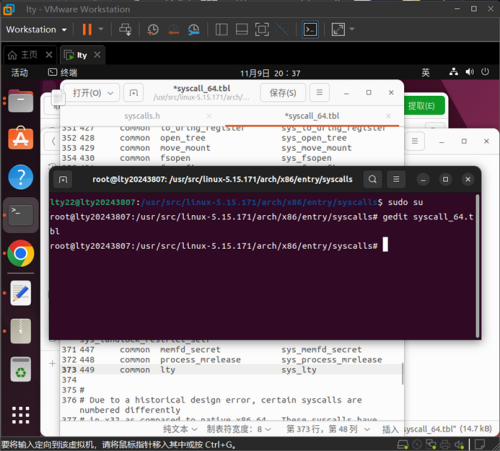Click the terminal scrollbar
500x451 pixels.
(x=477, y=266)
